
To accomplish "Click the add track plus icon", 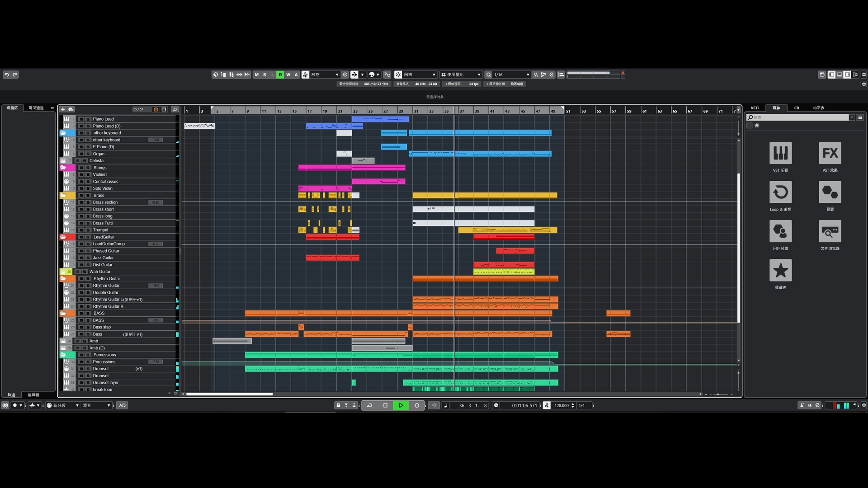I will point(63,109).
